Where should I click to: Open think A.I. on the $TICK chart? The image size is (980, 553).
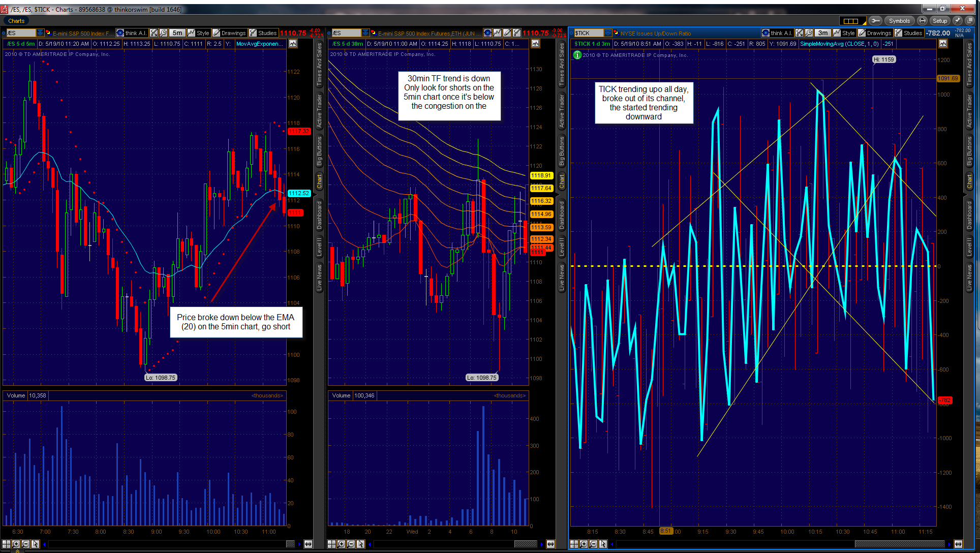[777, 33]
